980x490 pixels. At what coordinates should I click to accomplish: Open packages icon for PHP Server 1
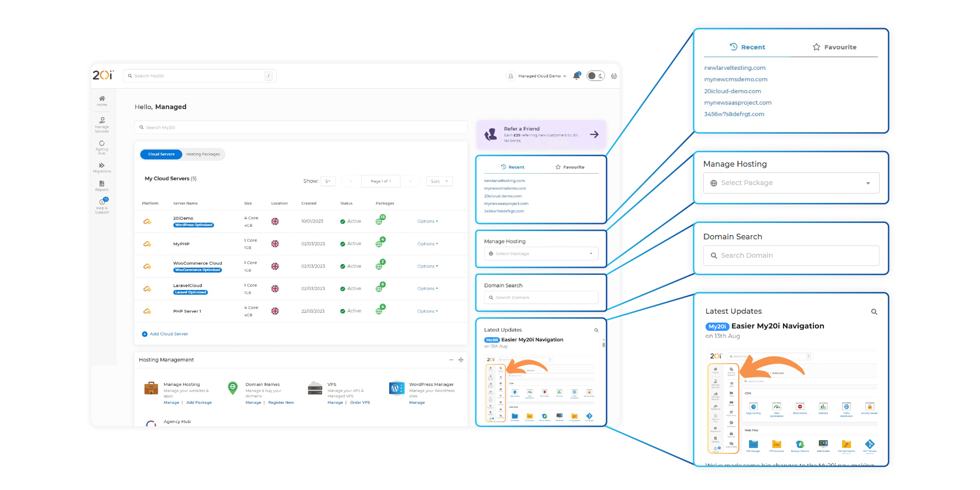point(380,310)
